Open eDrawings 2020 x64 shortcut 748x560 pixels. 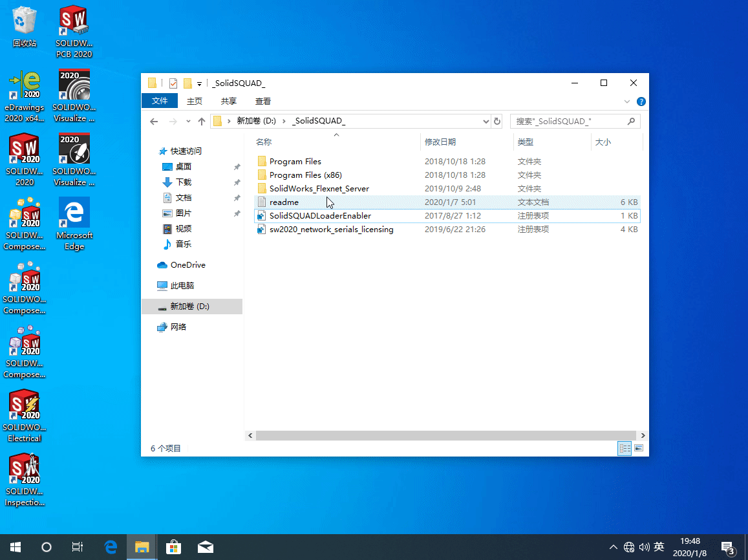pyautogui.click(x=25, y=96)
